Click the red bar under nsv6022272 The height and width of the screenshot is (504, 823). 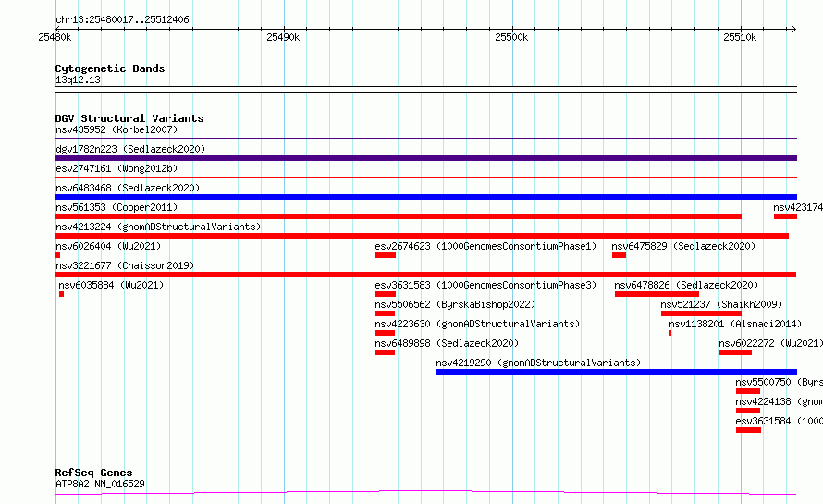[x=735, y=352]
